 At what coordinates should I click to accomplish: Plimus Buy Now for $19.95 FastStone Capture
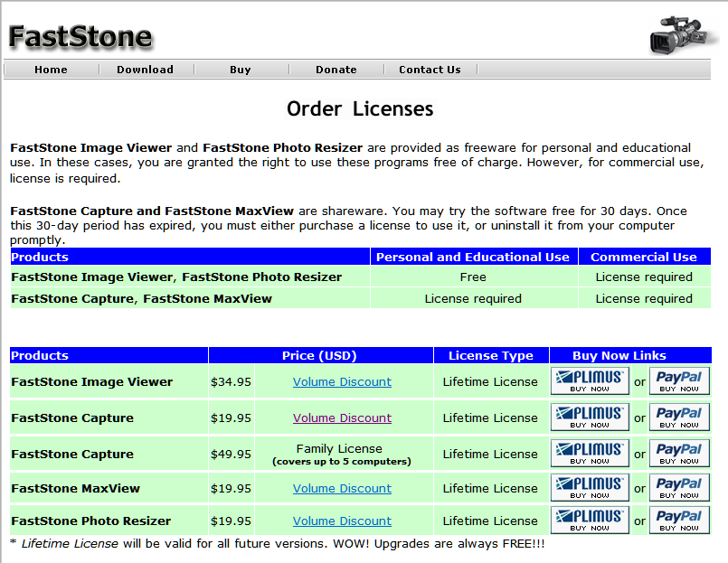[590, 418]
